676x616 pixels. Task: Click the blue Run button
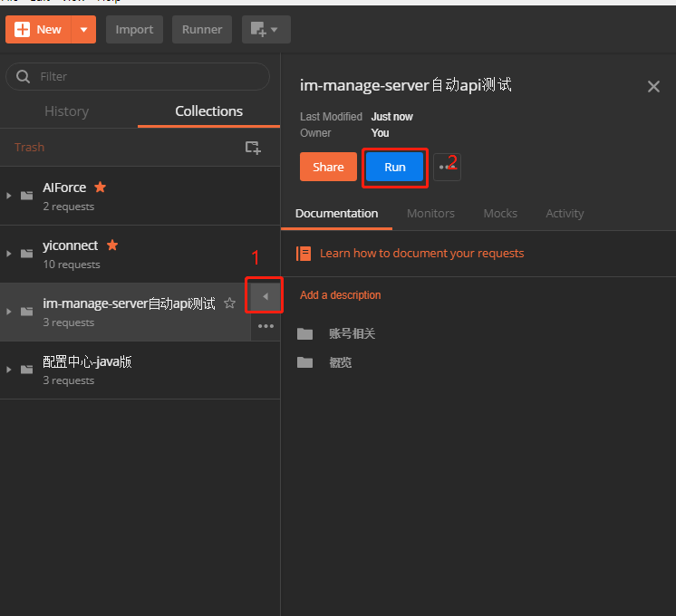tap(395, 167)
